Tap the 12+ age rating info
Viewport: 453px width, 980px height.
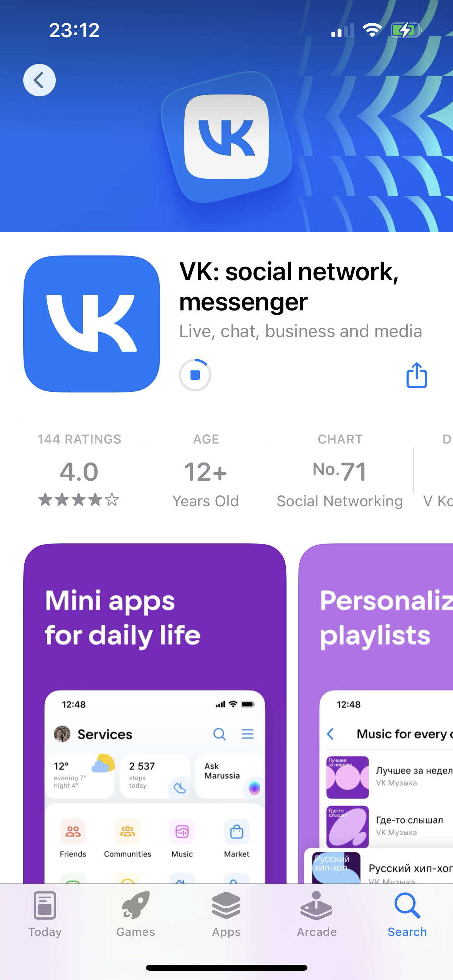point(206,470)
